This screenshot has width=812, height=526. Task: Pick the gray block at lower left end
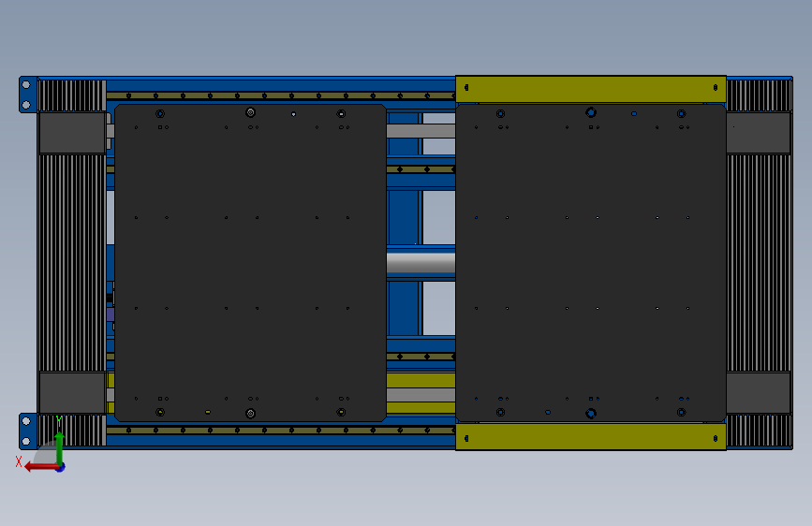point(72,392)
